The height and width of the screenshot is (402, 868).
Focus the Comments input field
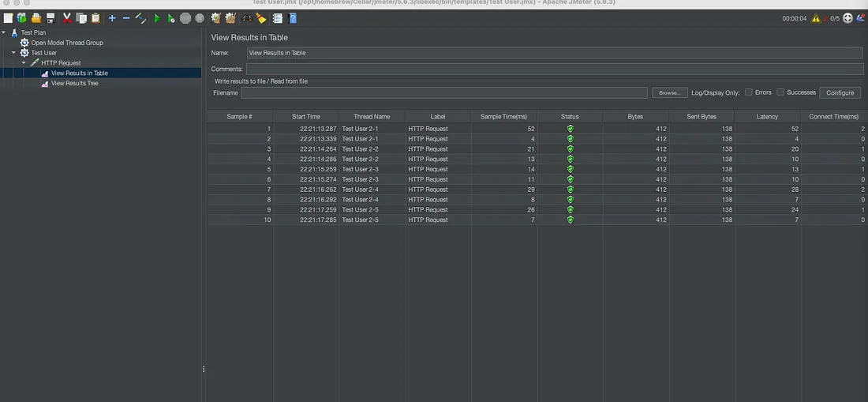point(554,70)
